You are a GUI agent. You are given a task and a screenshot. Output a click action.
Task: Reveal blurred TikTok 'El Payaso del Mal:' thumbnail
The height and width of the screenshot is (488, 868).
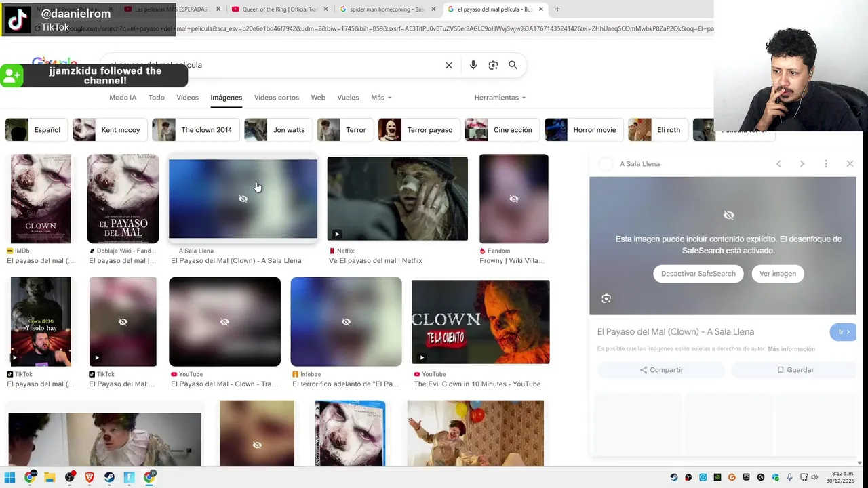[x=123, y=322]
